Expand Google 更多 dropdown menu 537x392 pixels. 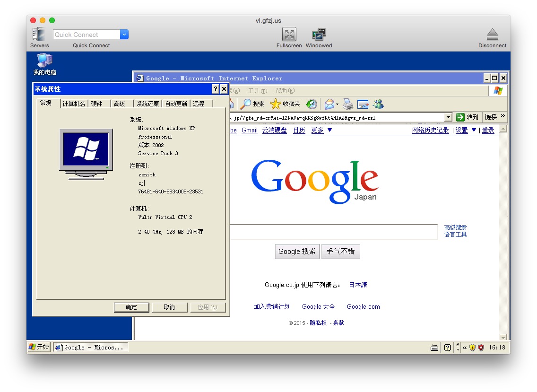[x=330, y=130]
